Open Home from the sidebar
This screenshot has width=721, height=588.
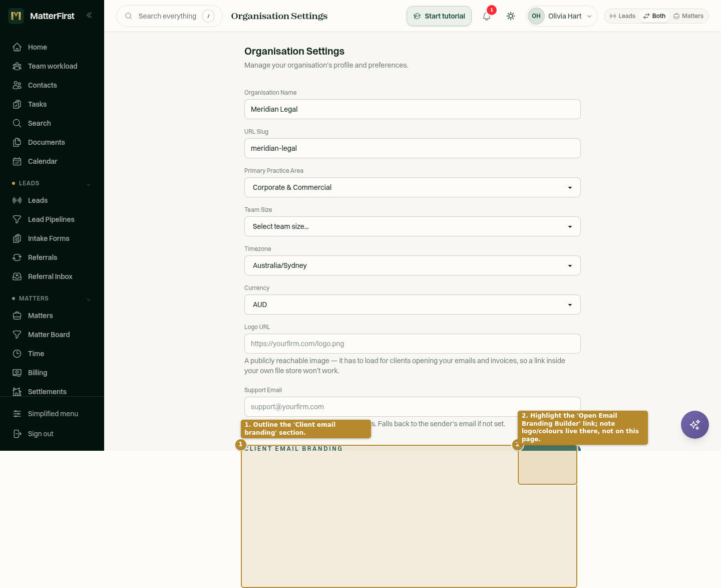52,47
